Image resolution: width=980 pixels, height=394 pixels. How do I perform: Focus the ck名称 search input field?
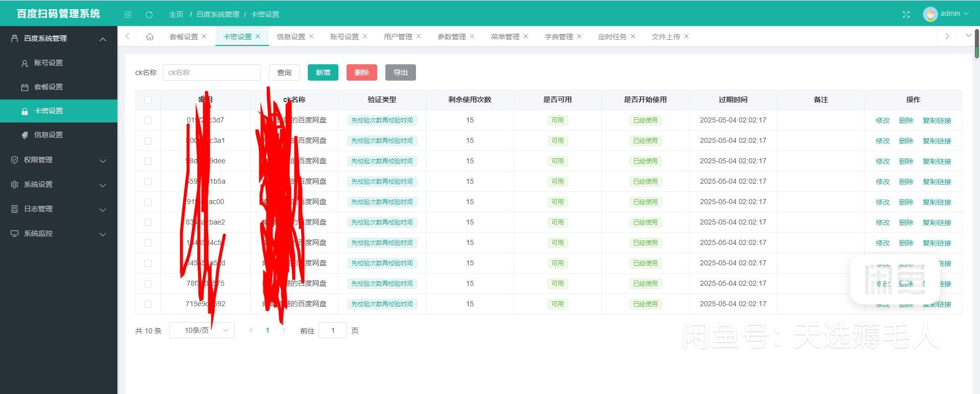(211, 72)
